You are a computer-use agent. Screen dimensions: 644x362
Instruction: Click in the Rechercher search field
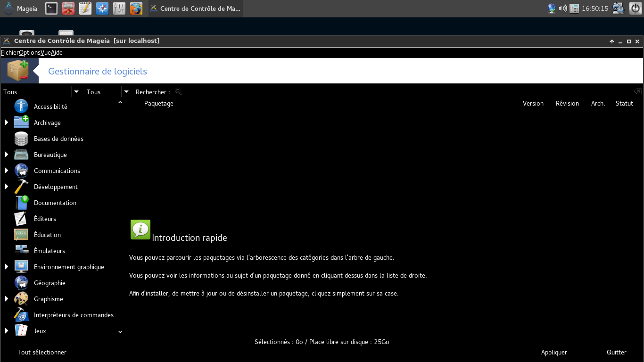[x=408, y=92]
